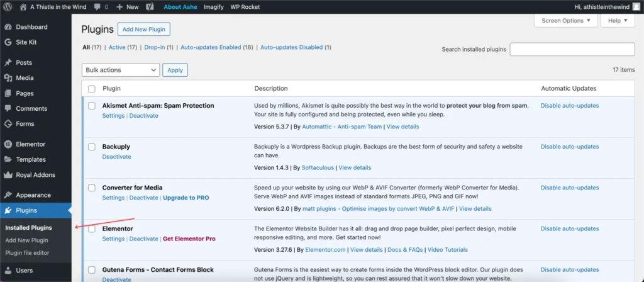Click the Templates folder icon
644x282 pixels.
point(8,159)
